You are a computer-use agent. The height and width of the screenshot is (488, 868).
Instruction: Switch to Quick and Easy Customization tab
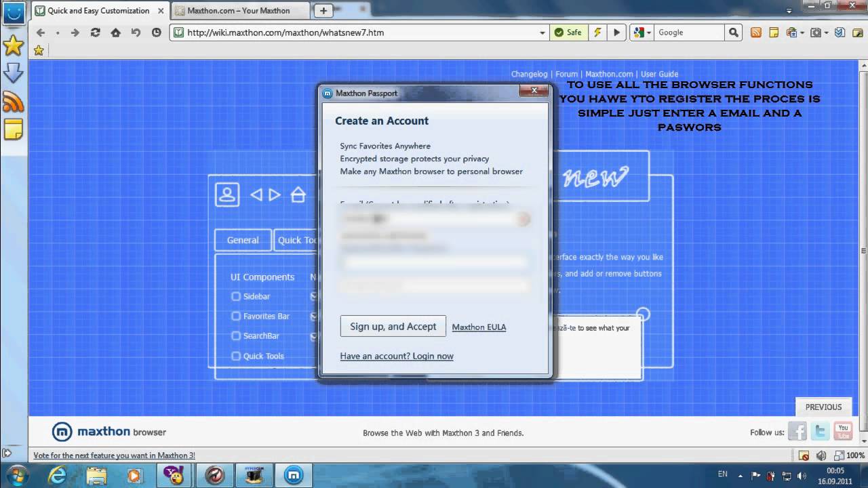point(98,11)
